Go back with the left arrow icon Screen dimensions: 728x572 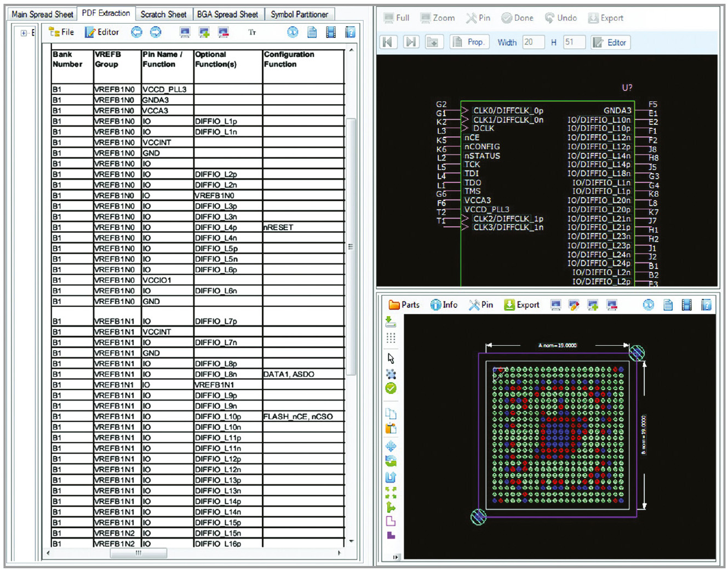(136, 32)
